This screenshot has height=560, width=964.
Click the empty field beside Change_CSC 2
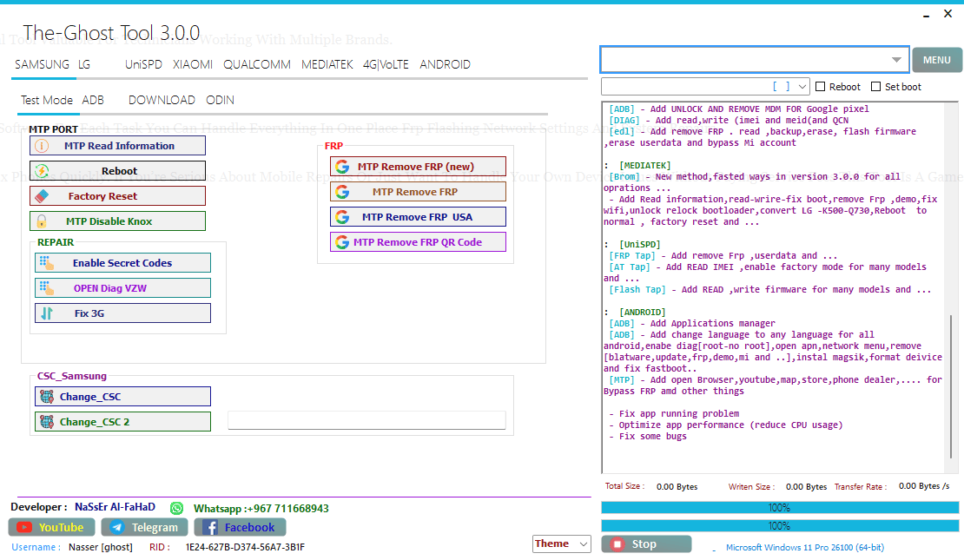366,420
